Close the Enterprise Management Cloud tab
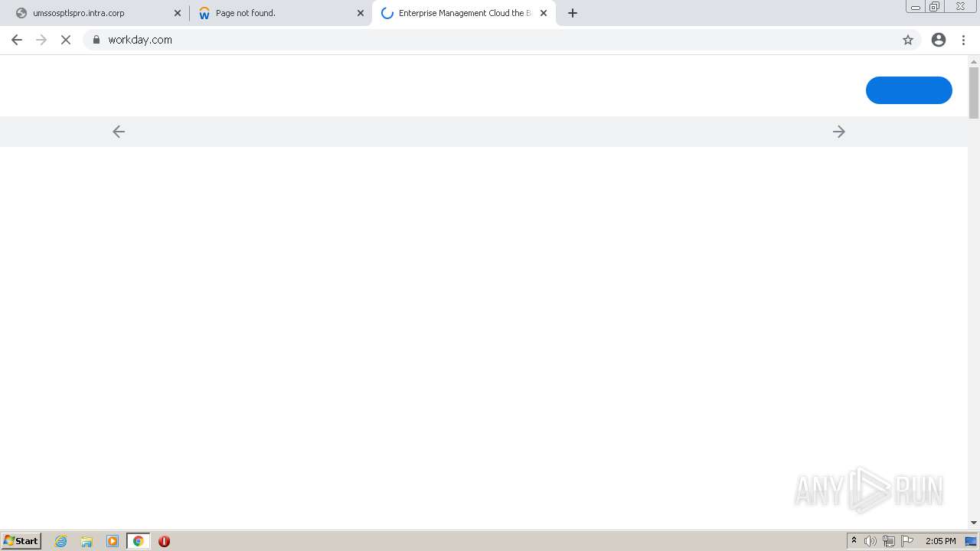 click(x=544, y=13)
